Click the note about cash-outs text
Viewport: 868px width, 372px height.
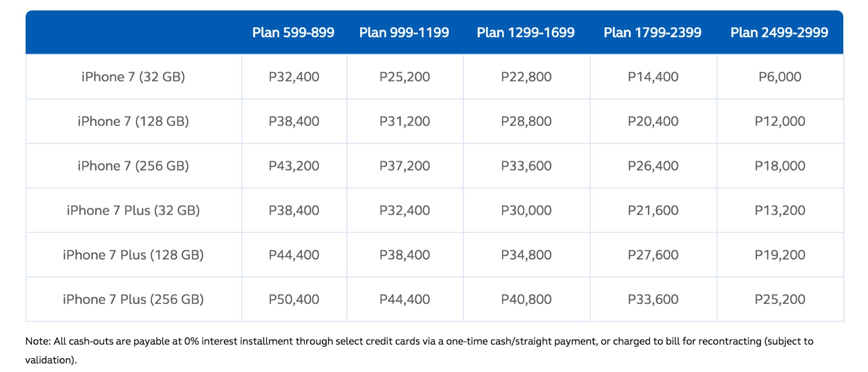pos(419,350)
